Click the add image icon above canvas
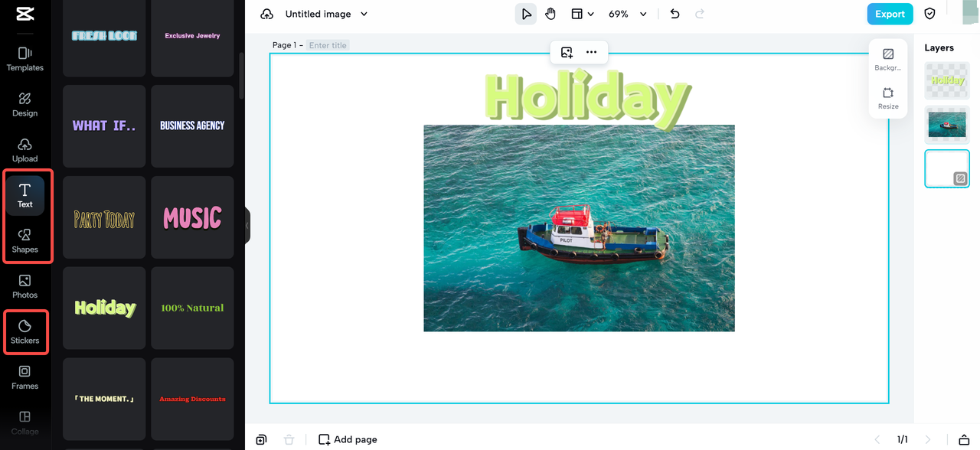Screen dimensions: 980x450 [x=567, y=52]
